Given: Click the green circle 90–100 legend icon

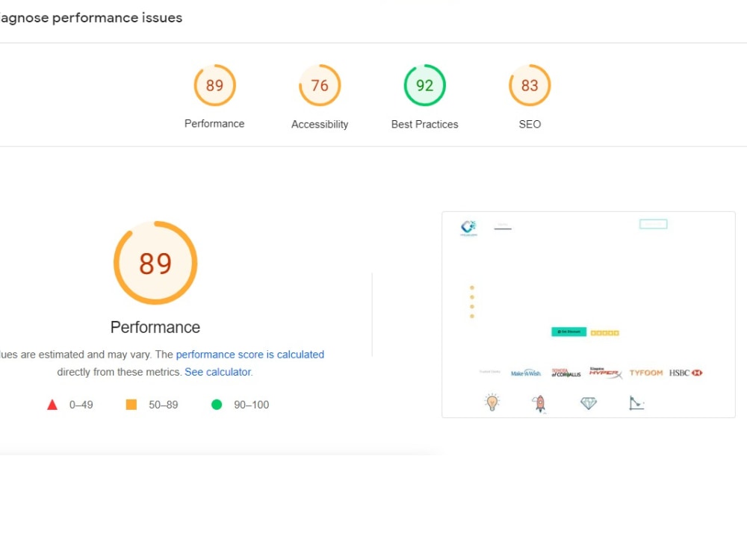Looking at the screenshot, I should 217,405.
